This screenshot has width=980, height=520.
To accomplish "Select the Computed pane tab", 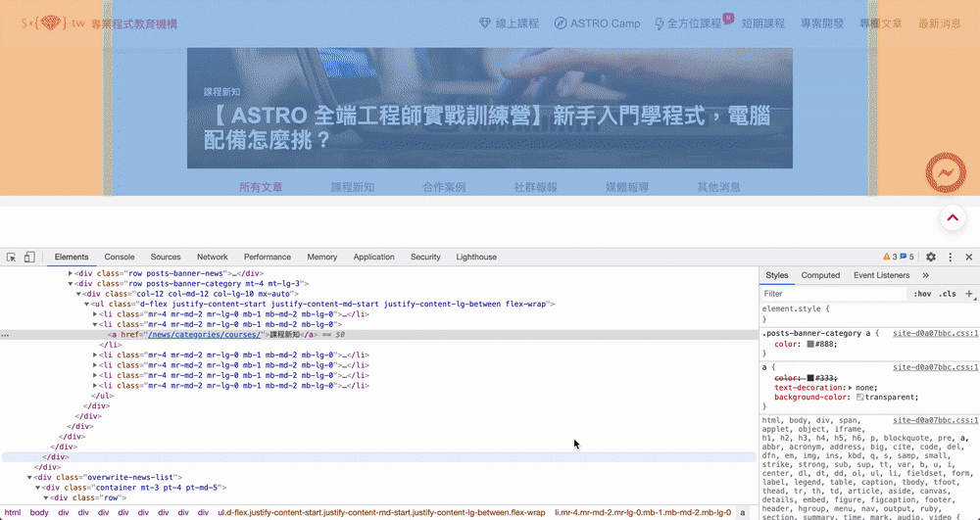I will (820, 275).
